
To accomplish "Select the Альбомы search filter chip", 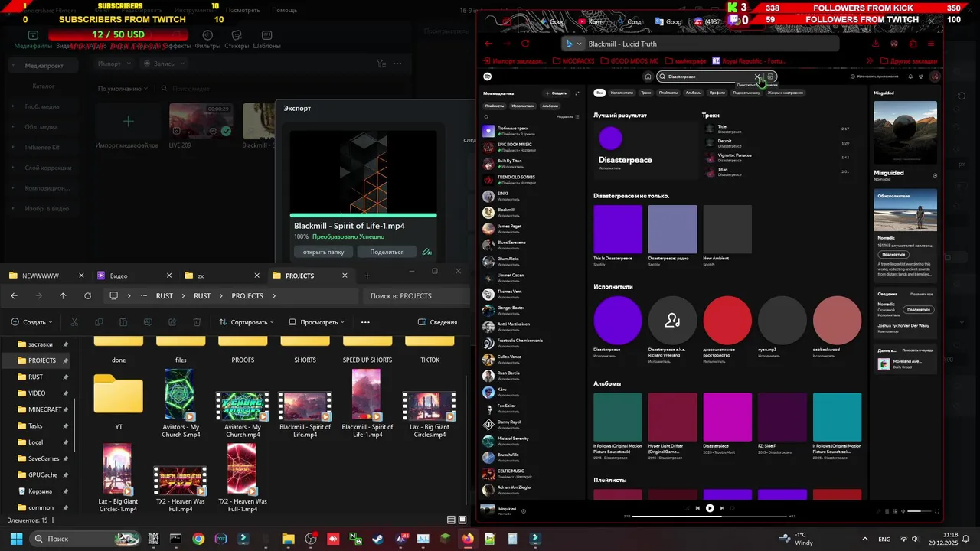I will (x=694, y=93).
